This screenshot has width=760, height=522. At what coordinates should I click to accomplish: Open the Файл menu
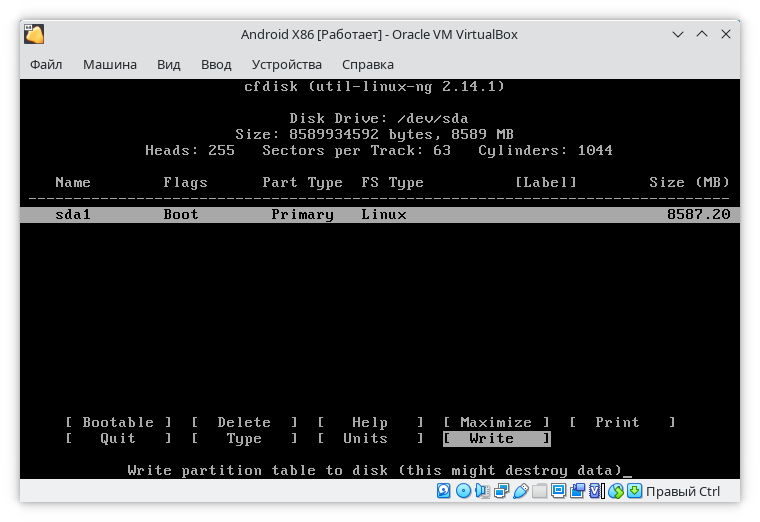(x=46, y=64)
